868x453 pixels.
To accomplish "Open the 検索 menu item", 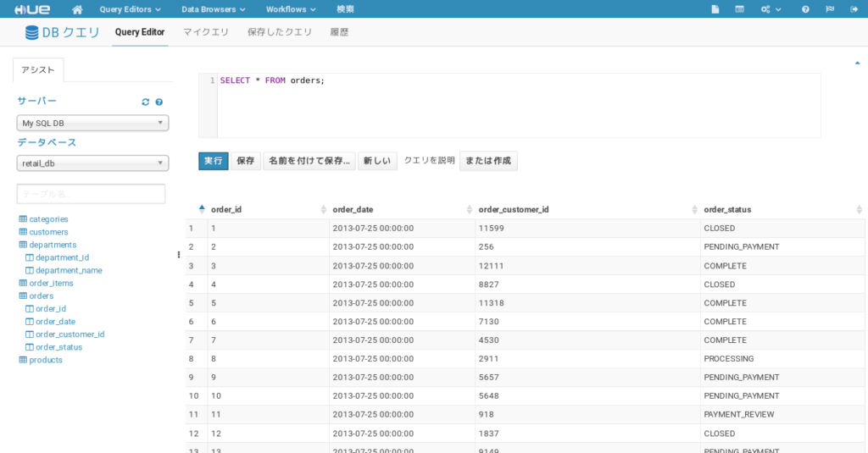I will [x=346, y=9].
